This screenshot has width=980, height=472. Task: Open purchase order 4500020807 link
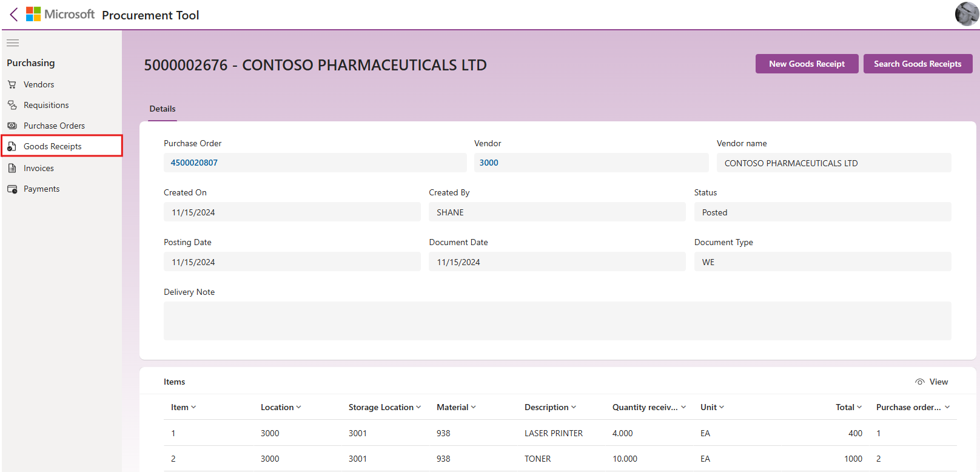click(x=194, y=163)
